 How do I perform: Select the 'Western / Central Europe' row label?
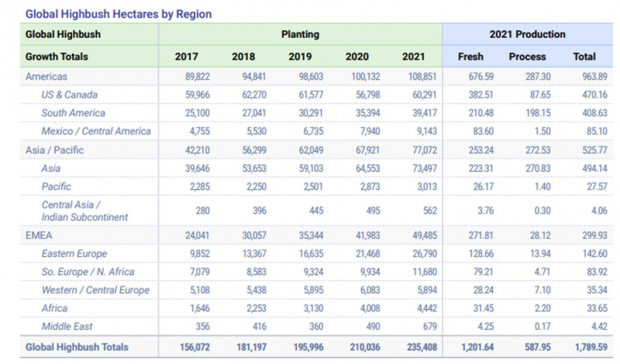coord(95,290)
